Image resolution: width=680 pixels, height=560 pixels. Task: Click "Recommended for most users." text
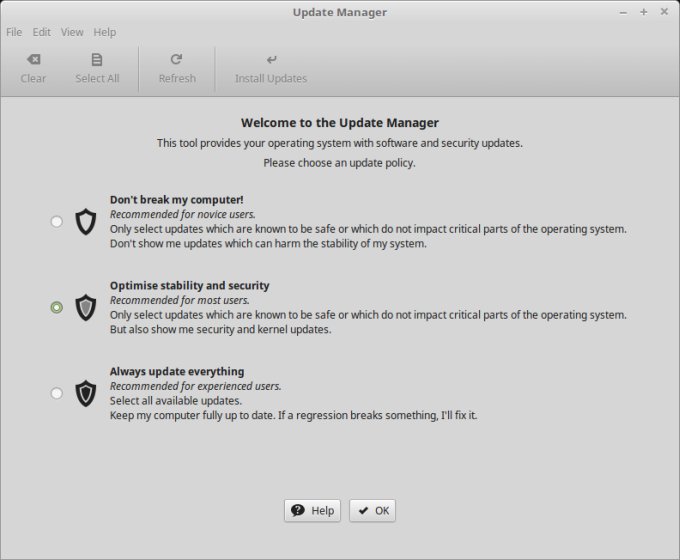tap(180, 300)
